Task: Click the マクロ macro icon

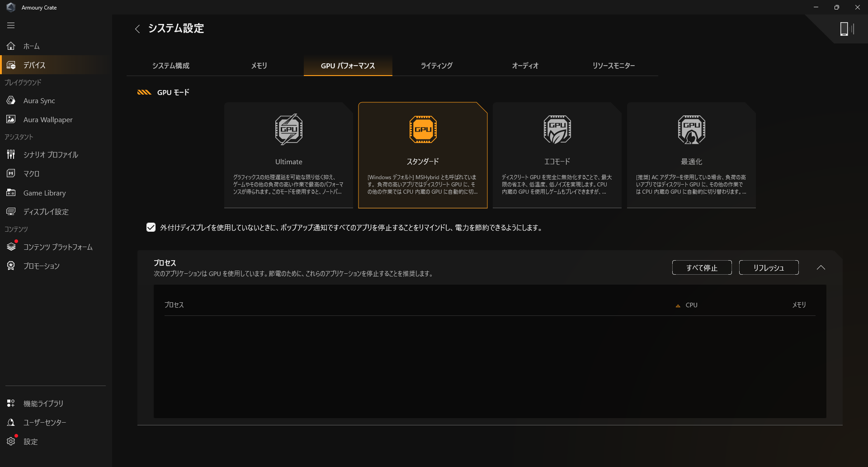Action: click(11, 173)
